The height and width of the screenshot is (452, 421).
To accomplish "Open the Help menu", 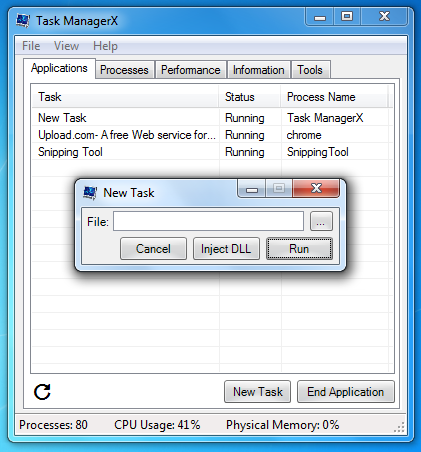I will [x=105, y=46].
